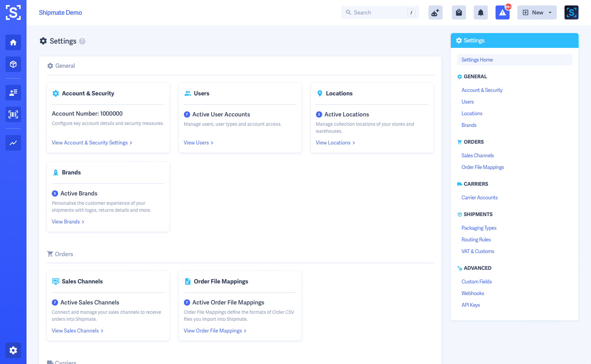Select Brands in the side menu

point(469,125)
